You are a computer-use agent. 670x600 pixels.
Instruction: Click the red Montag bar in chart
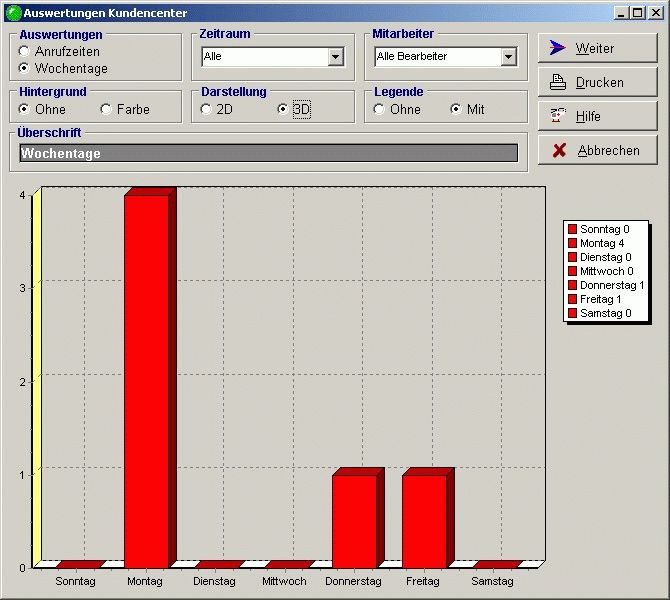(x=146, y=380)
